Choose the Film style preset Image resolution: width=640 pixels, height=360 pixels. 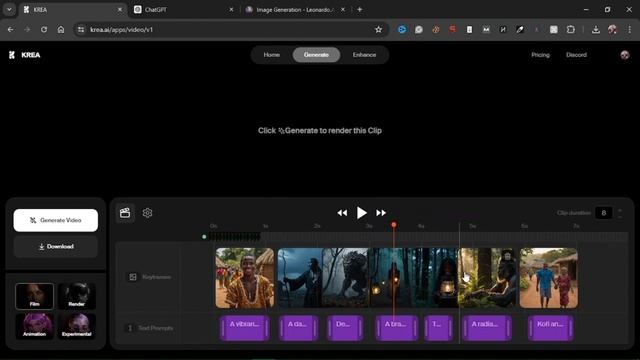34,296
